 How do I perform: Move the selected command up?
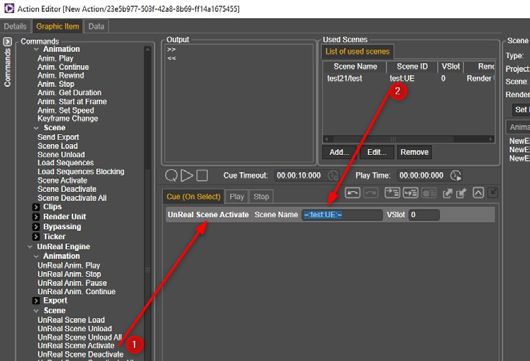coord(478,193)
